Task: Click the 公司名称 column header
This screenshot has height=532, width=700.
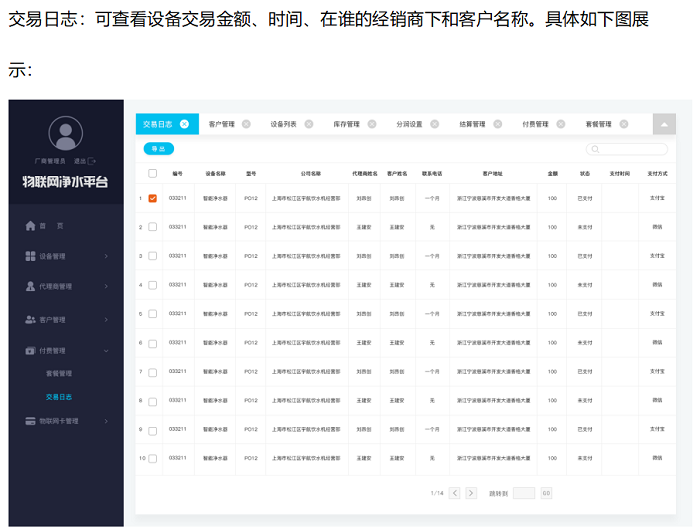Action: pos(311,173)
